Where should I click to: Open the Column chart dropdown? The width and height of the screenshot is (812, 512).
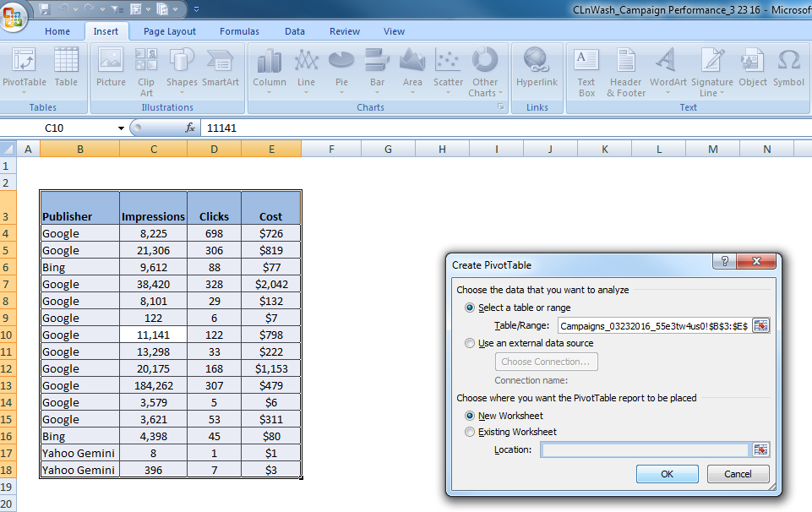tap(269, 71)
